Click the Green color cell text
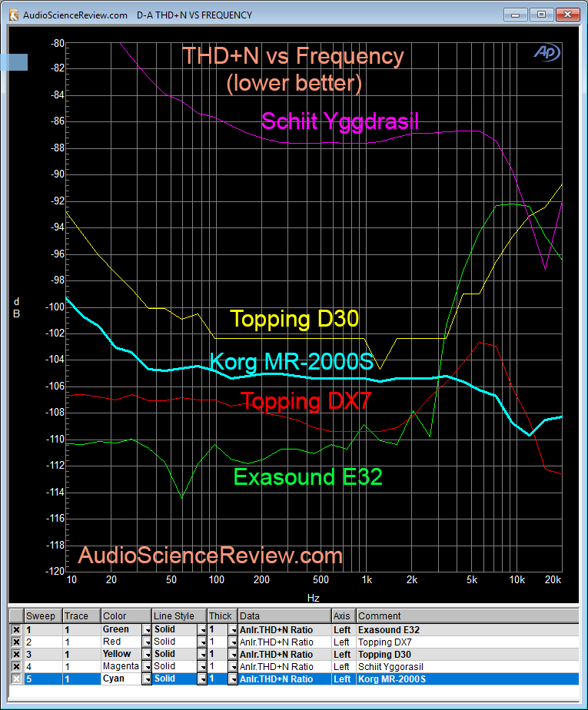This screenshot has width=588, height=710. click(115, 629)
